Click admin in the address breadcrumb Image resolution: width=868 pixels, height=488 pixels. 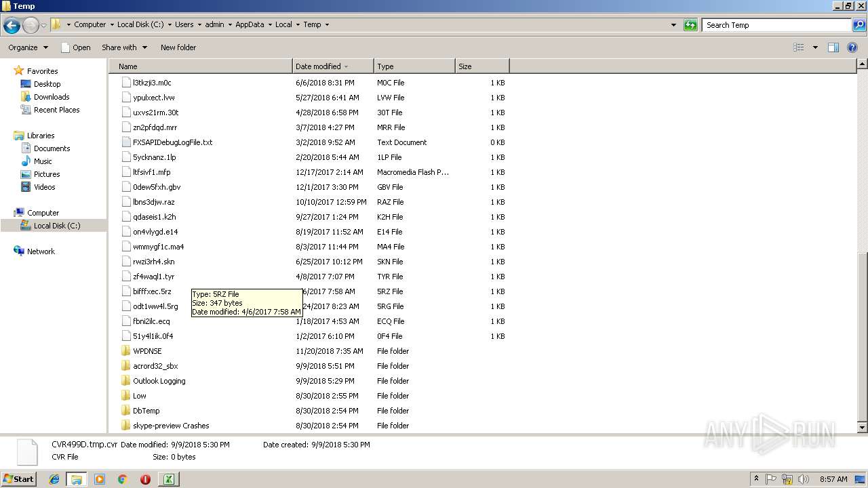click(x=214, y=25)
